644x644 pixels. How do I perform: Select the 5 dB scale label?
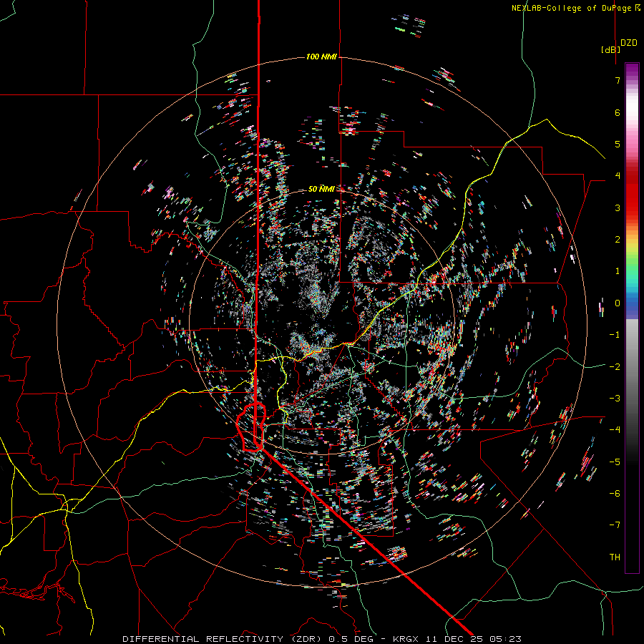[x=618, y=144]
